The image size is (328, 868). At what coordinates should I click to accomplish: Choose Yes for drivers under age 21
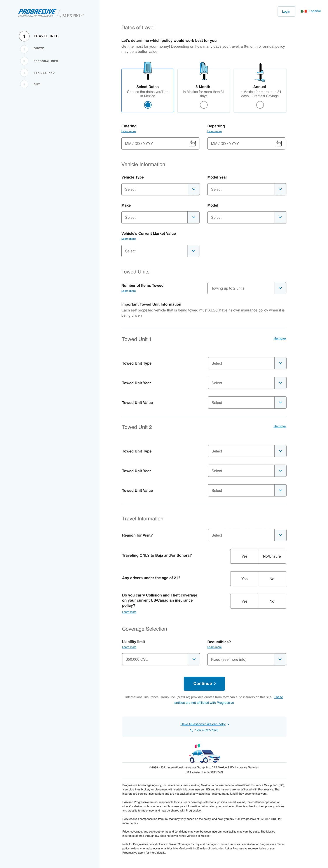point(244,579)
